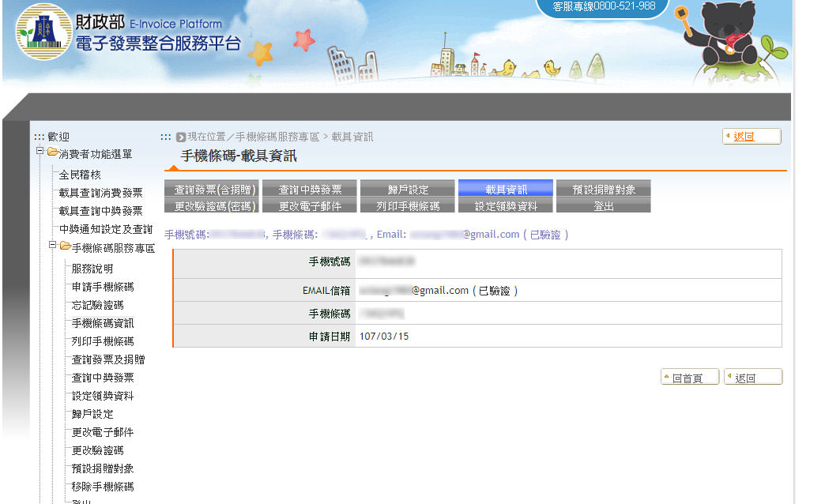Select 載具查詢消費發票 in sidebar menu

point(100,193)
